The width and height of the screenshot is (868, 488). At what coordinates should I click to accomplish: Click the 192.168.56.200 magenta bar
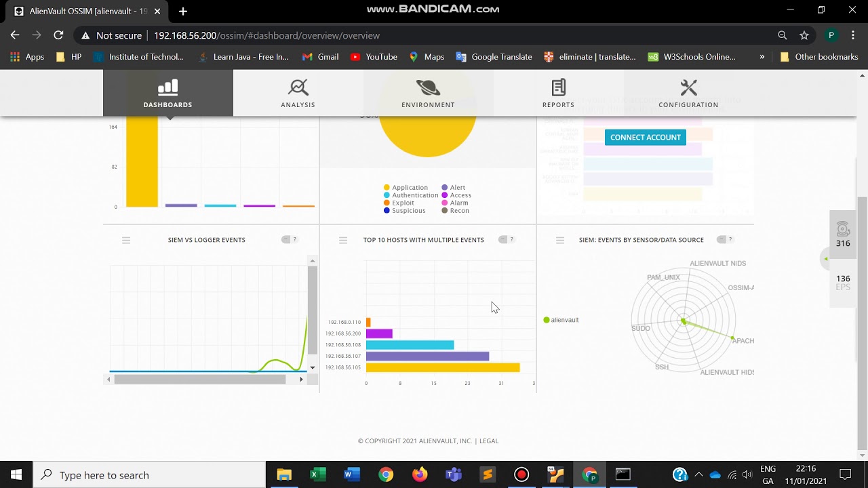pos(379,333)
